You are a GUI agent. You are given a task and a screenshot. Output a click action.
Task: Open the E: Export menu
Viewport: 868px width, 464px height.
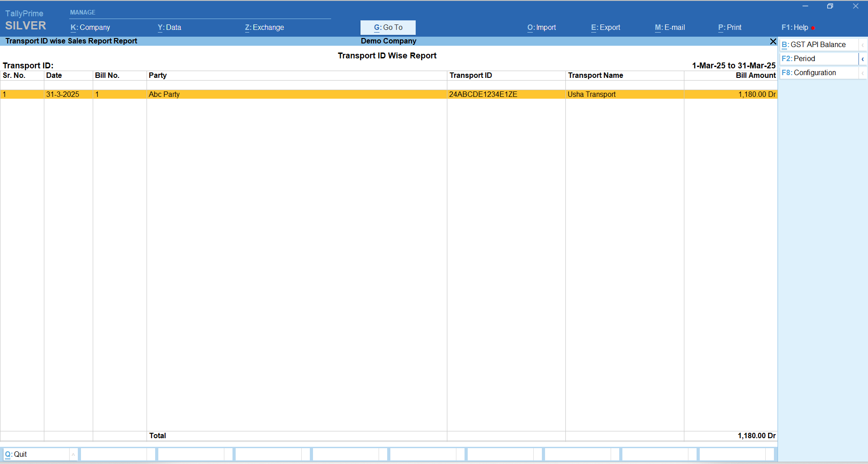pos(605,28)
